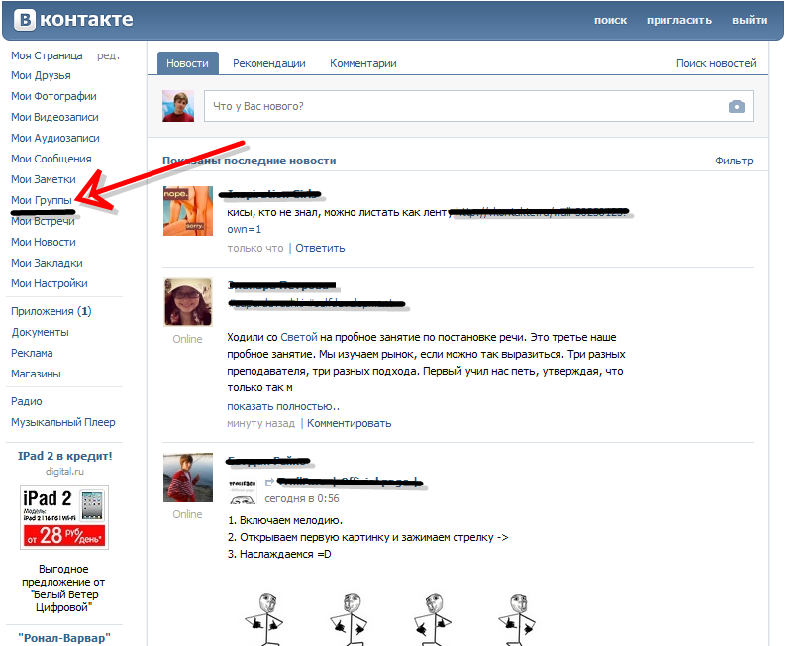Click the repost arrow icon before redacted title

pyautogui.click(x=269, y=483)
